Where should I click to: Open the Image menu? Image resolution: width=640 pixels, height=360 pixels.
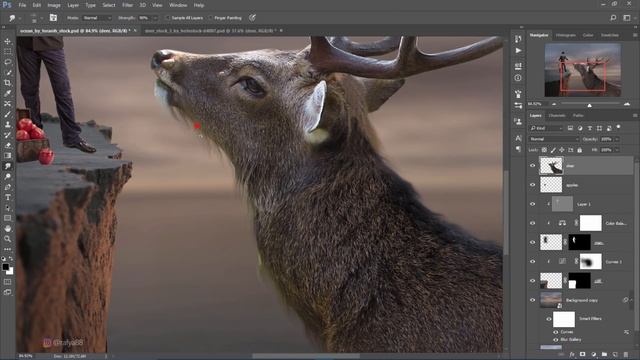click(54, 5)
